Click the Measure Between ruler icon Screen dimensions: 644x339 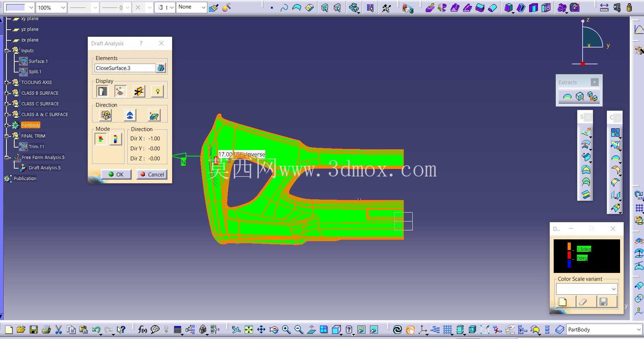point(604,8)
